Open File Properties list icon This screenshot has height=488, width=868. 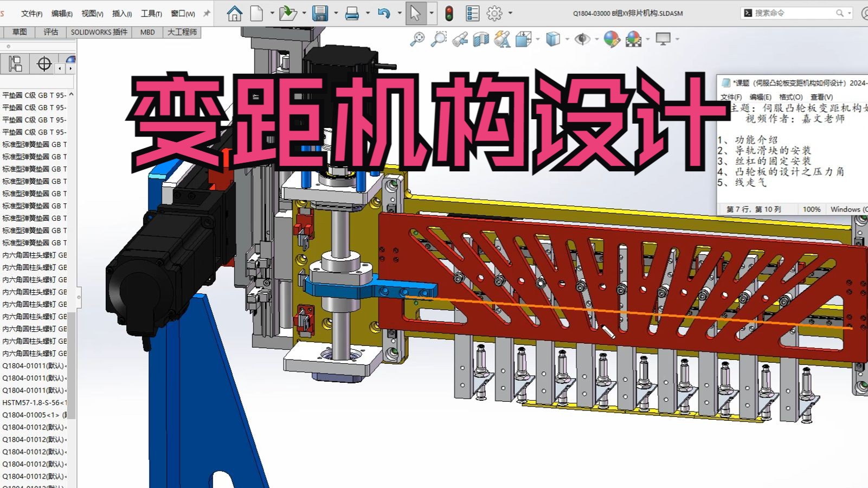click(x=472, y=13)
